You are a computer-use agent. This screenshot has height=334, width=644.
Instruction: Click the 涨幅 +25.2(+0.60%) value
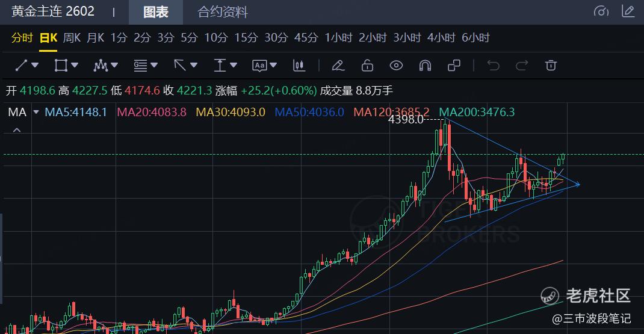point(266,90)
